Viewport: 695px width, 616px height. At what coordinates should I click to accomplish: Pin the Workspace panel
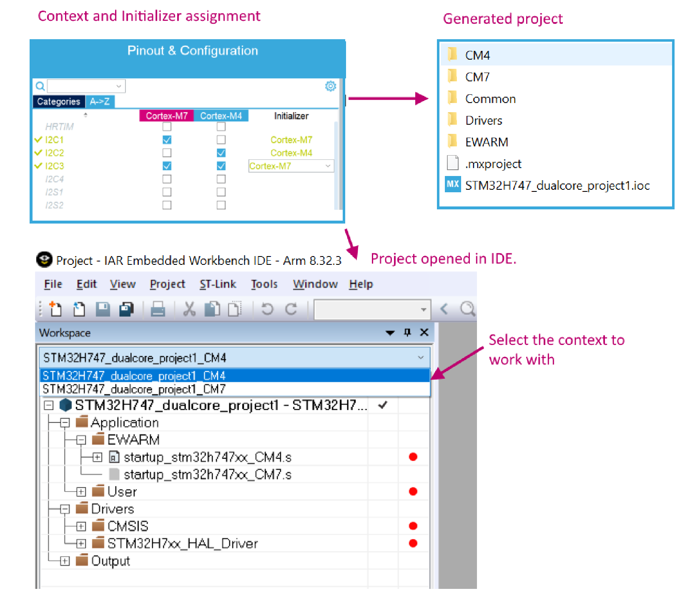[x=407, y=332]
